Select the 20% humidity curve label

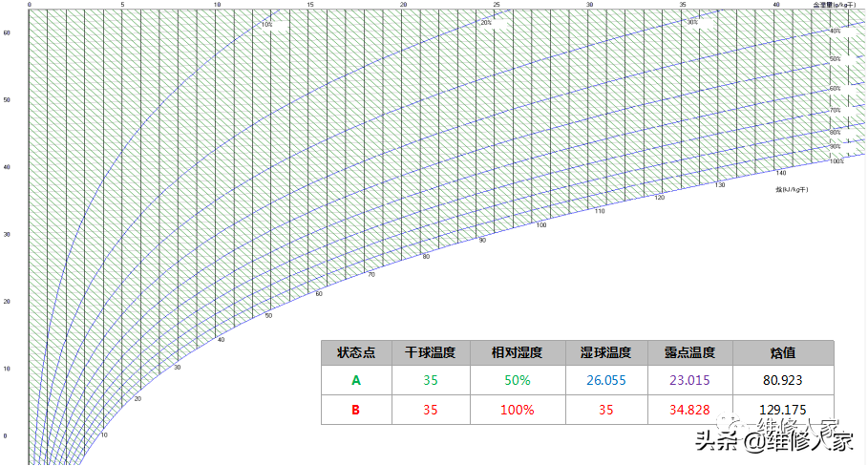(486, 23)
